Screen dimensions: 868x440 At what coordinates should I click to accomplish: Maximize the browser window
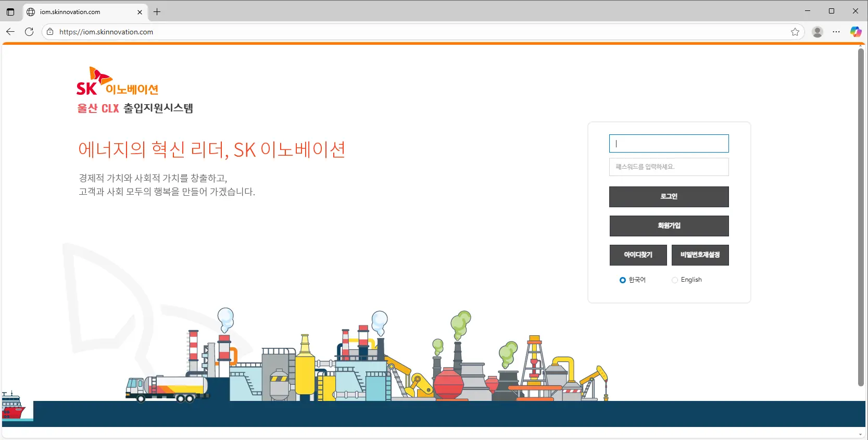click(x=832, y=11)
